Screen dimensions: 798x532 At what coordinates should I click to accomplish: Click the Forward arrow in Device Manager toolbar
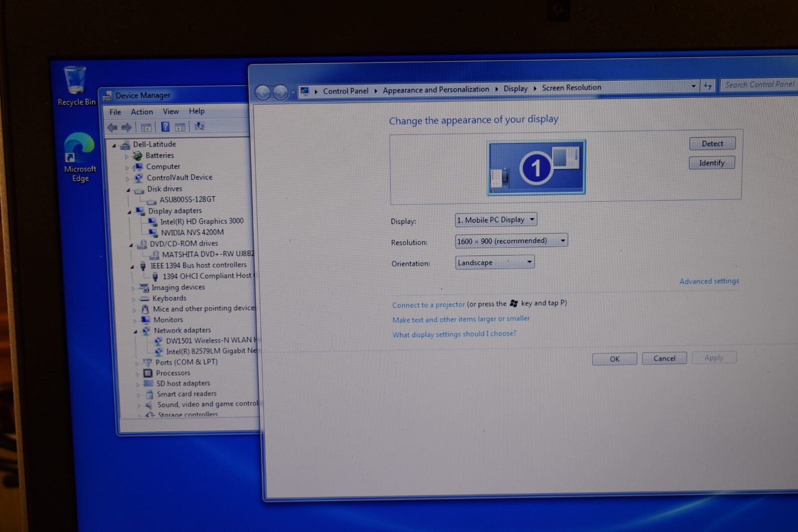127,127
